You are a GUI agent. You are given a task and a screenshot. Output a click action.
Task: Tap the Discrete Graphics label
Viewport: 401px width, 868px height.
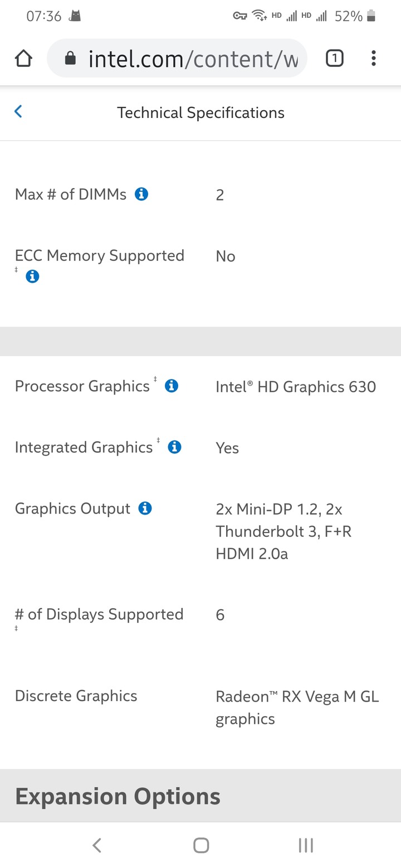point(76,696)
